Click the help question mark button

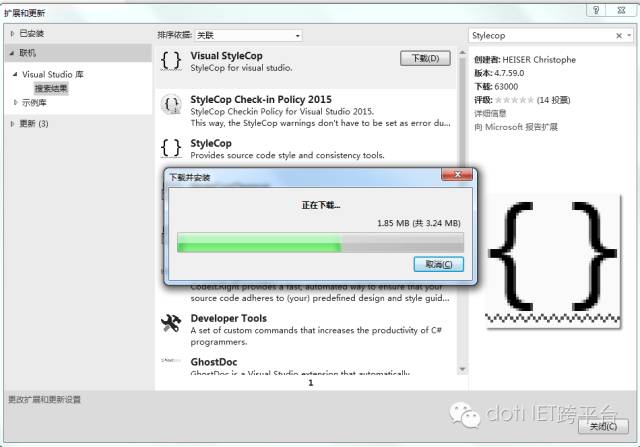tap(596, 10)
